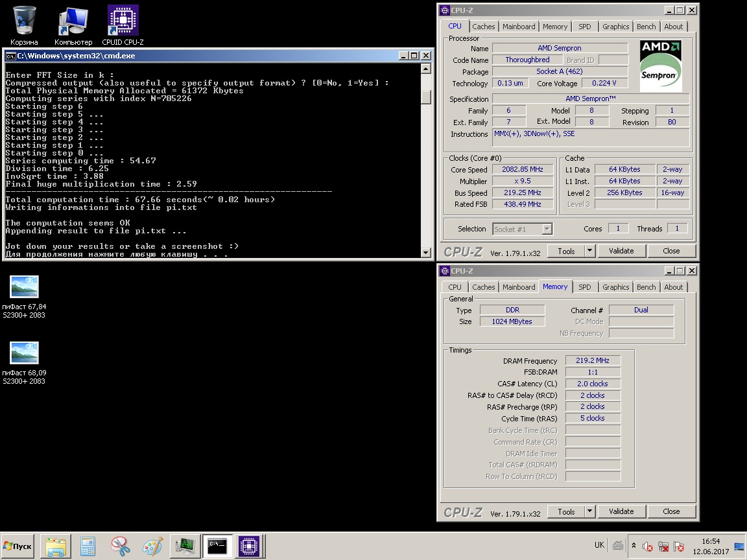The width and height of the screenshot is (747, 560).
Task: Click the show desktop button in tray
Action: 740,546
